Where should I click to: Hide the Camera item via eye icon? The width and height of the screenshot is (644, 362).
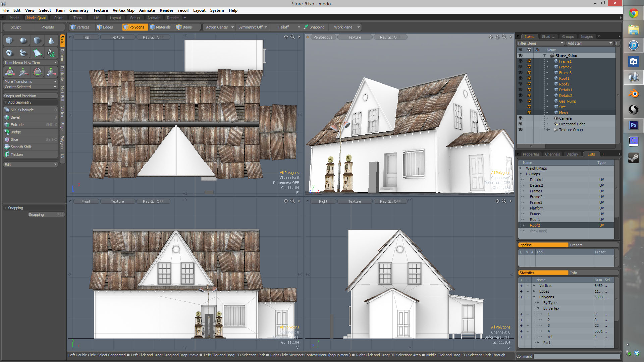520,118
